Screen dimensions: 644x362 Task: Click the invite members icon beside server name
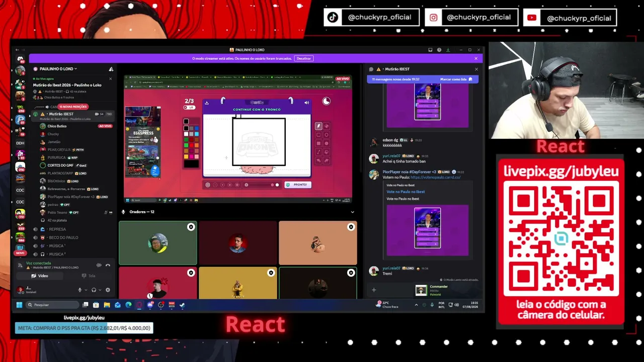(111, 69)
